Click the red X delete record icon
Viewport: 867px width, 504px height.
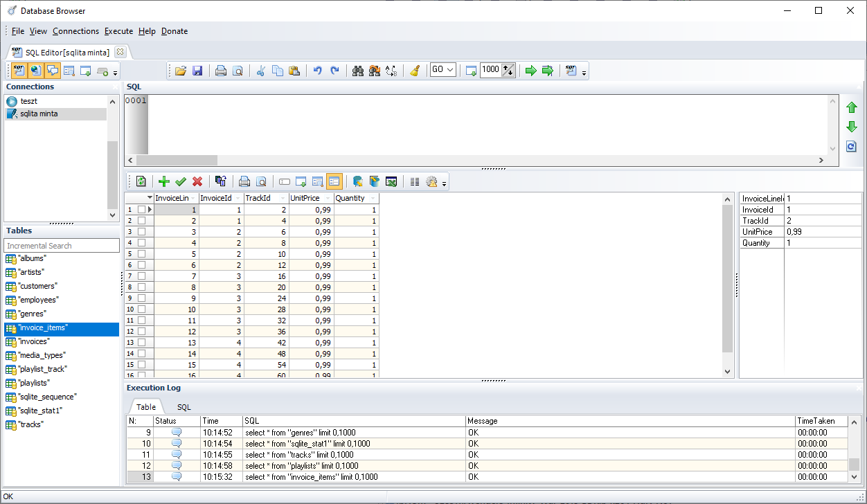197,181
